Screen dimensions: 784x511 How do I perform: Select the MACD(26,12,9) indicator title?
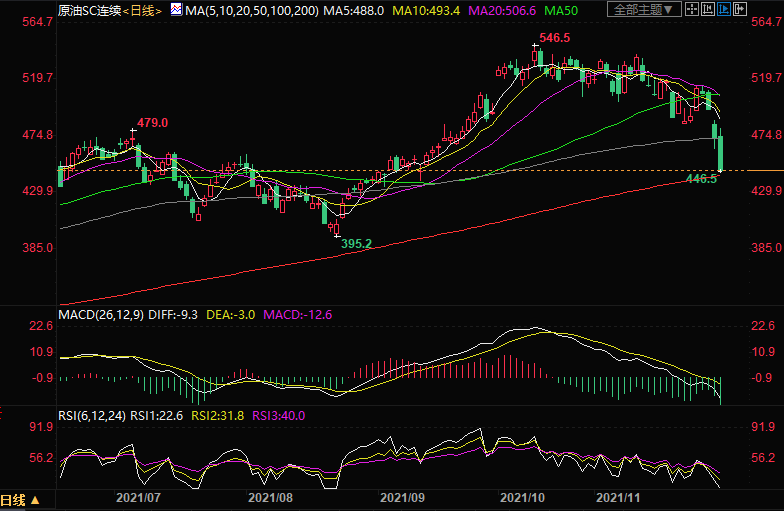click(x=102, y=314)
